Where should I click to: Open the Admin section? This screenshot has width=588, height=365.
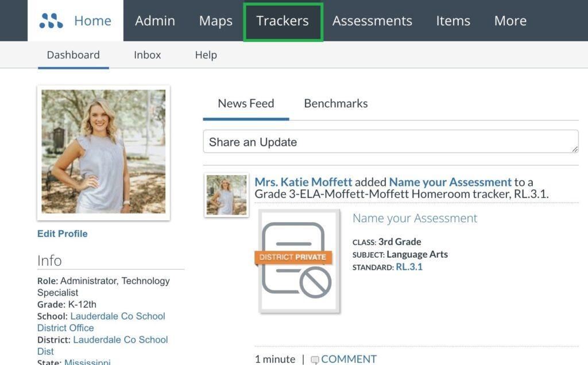coord(154,21)
